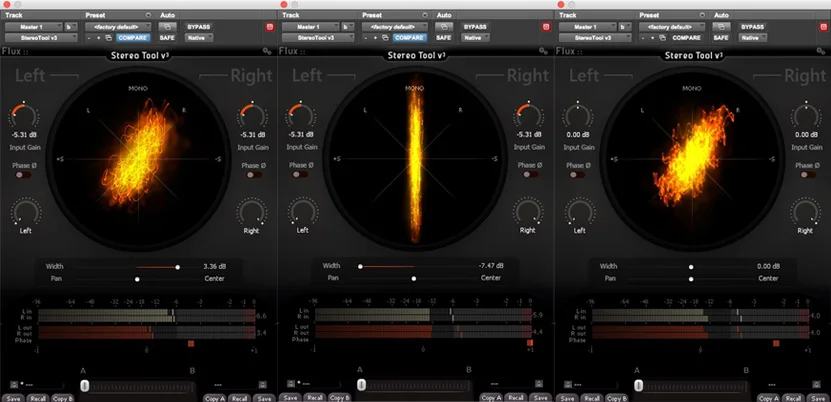Click slot A preset stepper in middle window
The height and width of the screenshot is (402, 831).
pyautogui.click(x=290, y=384)
